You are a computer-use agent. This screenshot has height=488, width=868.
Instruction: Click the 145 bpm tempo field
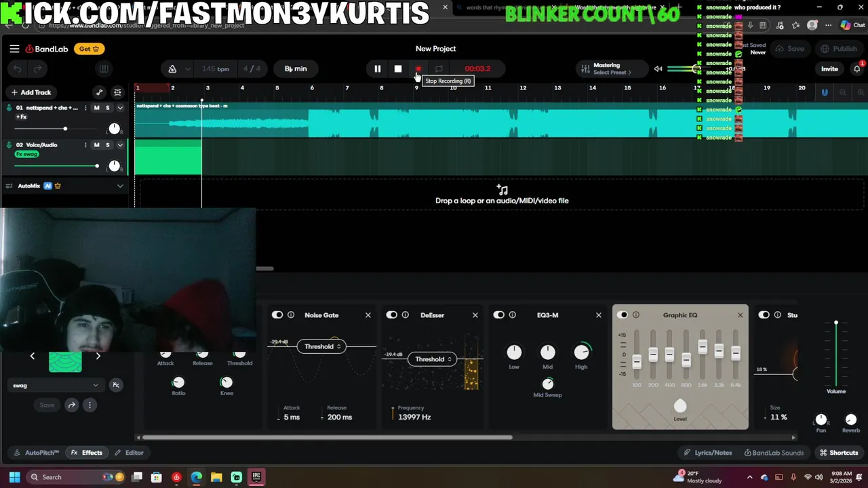click(216, 68)
